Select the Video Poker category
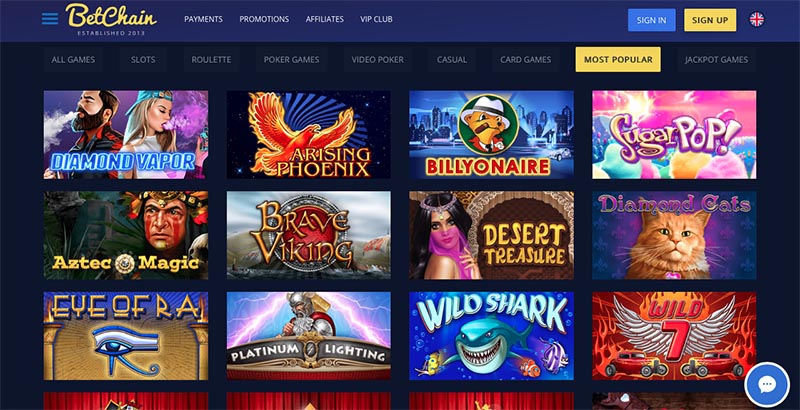This screenshot has width=800, height=410. [x=378, y=60]
